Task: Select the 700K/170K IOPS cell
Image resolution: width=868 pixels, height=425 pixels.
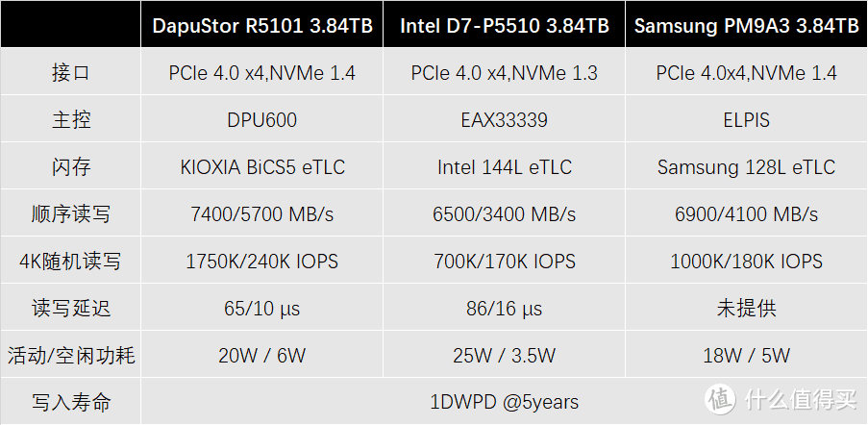Action: point(504,262)
